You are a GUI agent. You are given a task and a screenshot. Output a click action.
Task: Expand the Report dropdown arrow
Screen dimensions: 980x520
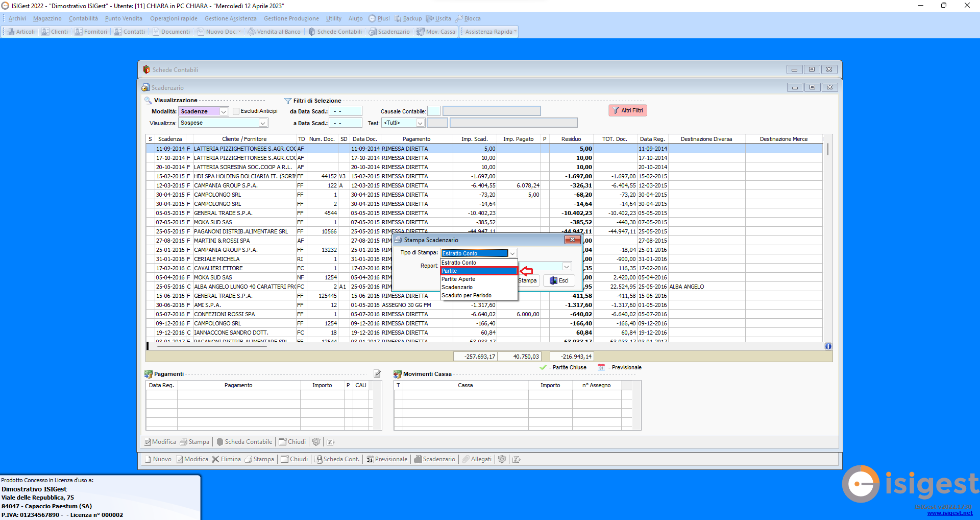[x=566, y=266]
